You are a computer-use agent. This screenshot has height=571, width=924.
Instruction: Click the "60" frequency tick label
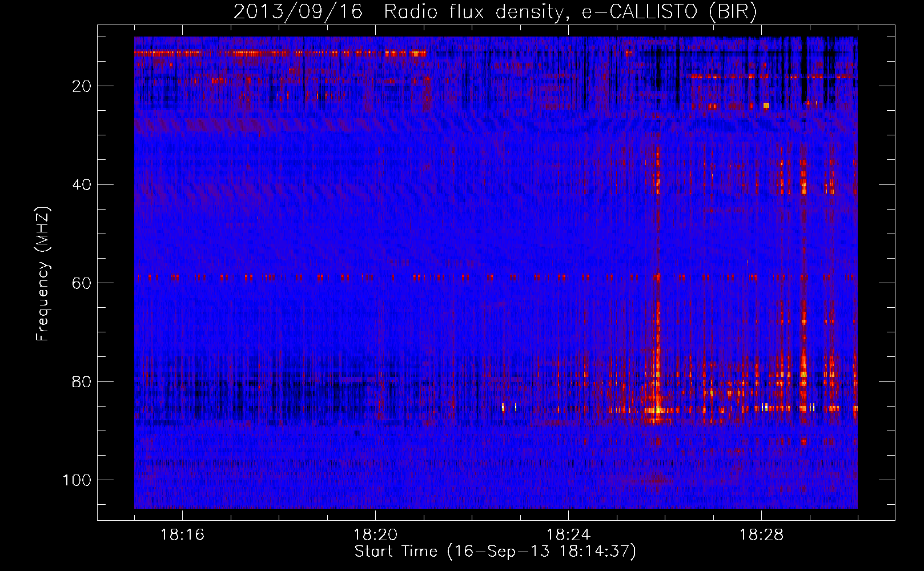[82, 283]
